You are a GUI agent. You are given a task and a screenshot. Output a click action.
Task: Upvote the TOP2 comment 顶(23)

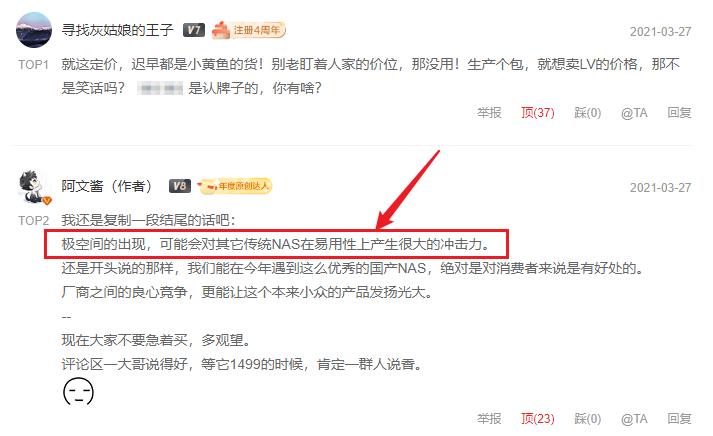click(x=537, y=418)
